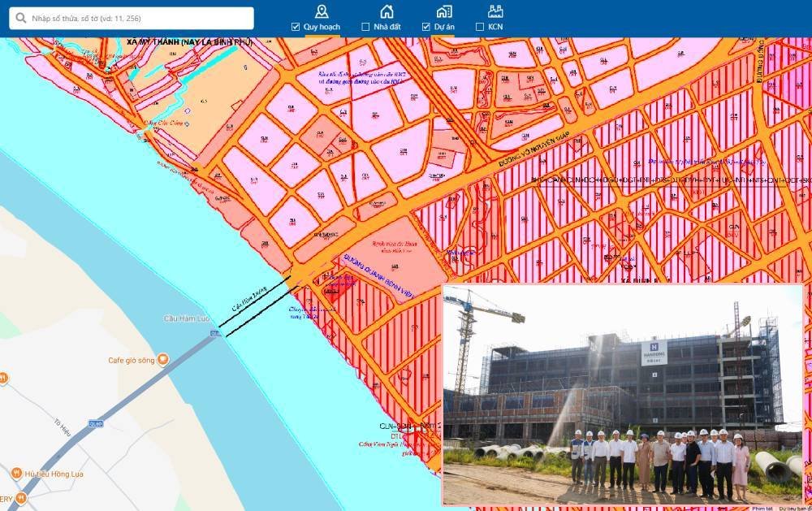Screen dimensions: 812x511
Task: Disable the Dự án layer checkbox
Action: pos(426,27)
